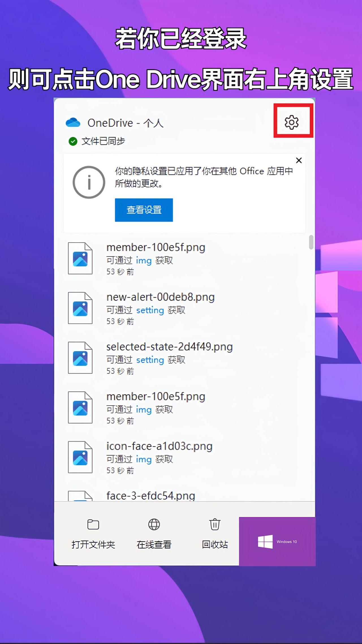This screenshot has height=644, width=362.
Task: Click the OneDrive - 个人 title
Action: (126, 123)
